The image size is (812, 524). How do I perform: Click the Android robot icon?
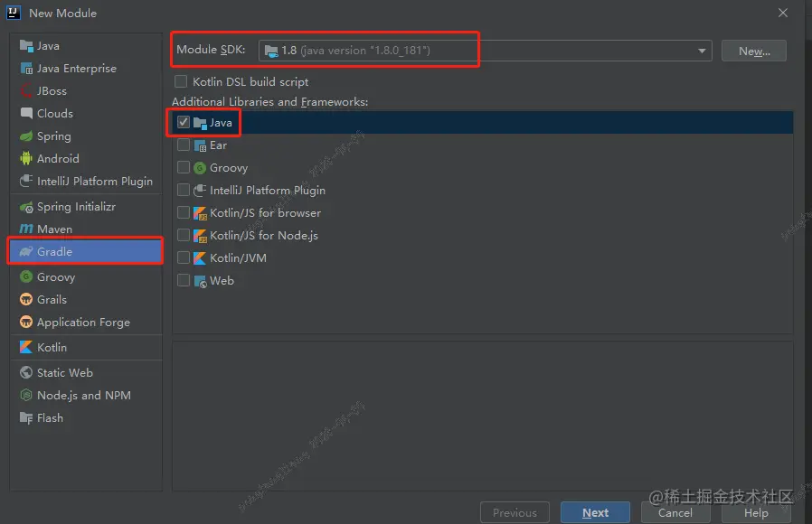(26, 158)
